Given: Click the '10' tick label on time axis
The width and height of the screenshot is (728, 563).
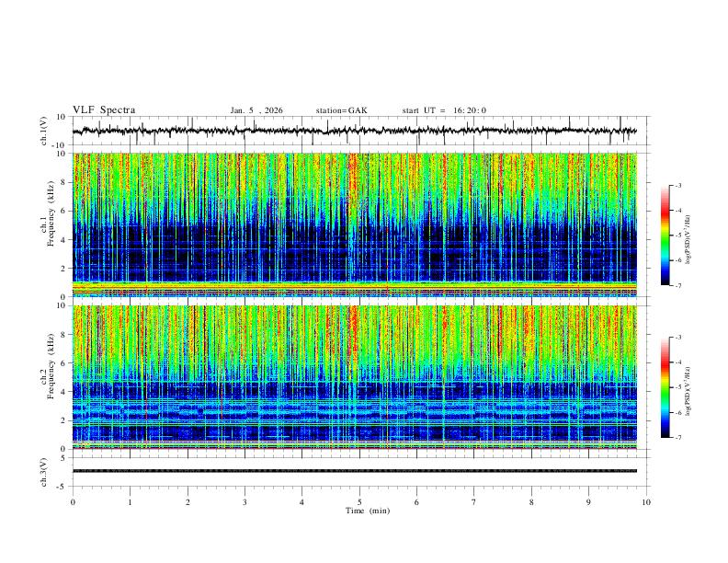Looking at the screenshot, I should pyautogui.click(x=646, y=502).
